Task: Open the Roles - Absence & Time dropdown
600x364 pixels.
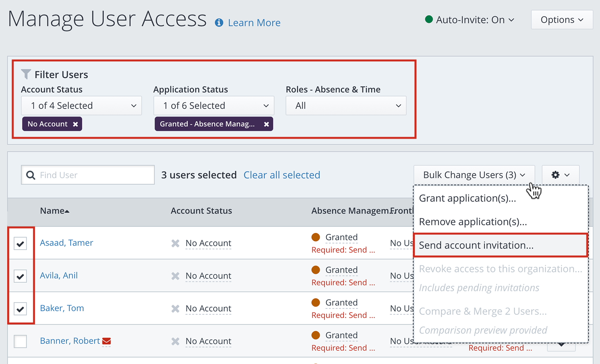Action: pos(346,105)
